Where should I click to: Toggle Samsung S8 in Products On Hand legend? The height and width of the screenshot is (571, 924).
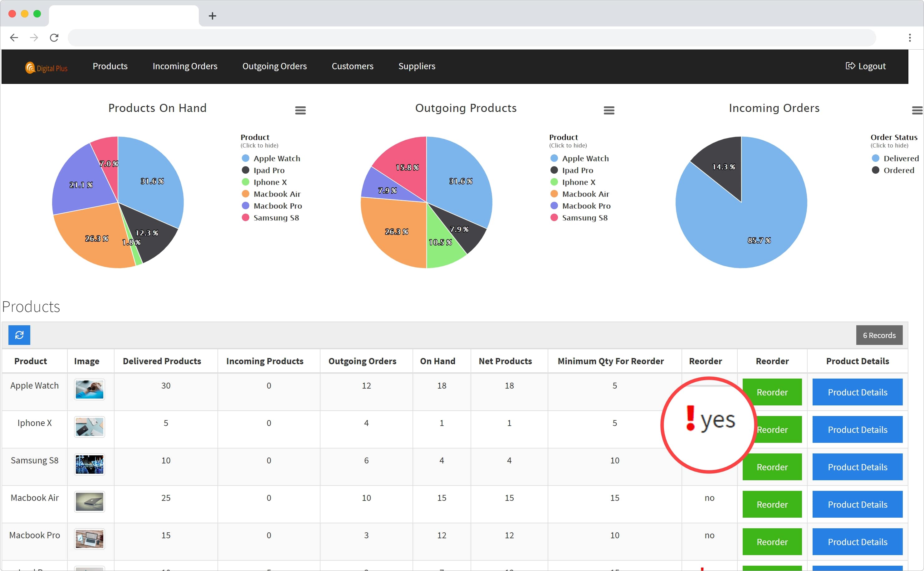coord(270,218)
